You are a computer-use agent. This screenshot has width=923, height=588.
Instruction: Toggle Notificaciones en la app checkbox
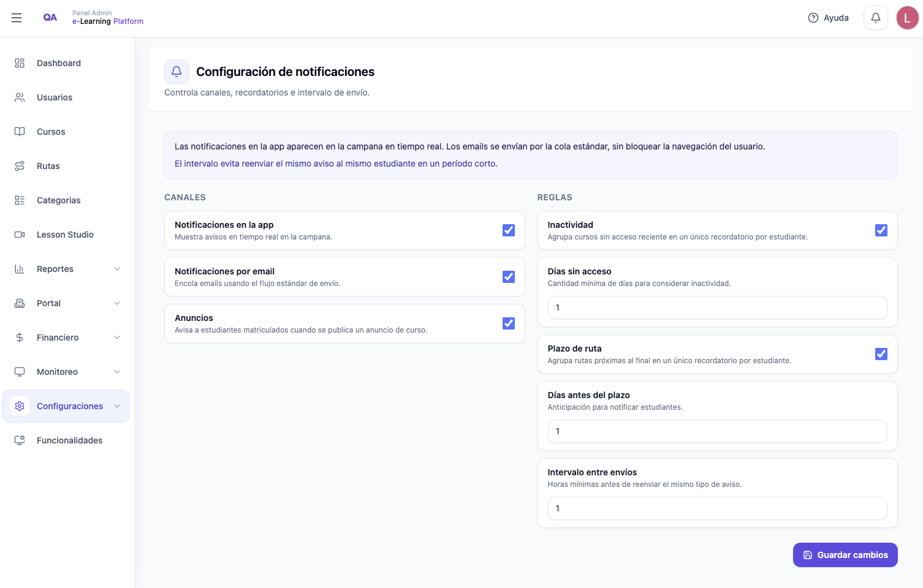point(509,230)
